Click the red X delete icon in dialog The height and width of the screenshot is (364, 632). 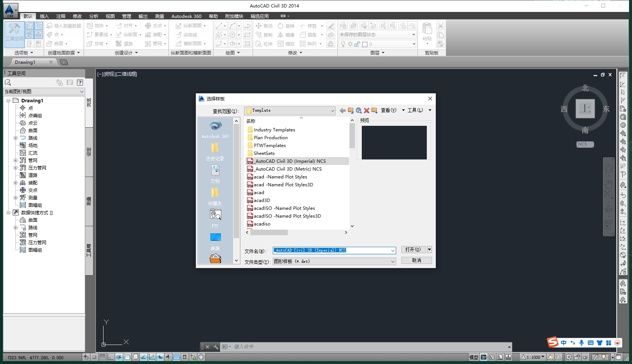[x=367, y=111]
